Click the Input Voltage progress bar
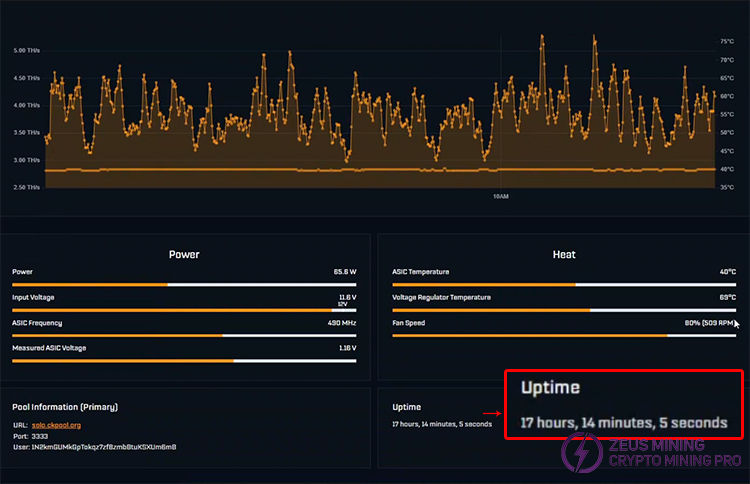This screenshot has width=750, height=484. click(x=184, y=310)
